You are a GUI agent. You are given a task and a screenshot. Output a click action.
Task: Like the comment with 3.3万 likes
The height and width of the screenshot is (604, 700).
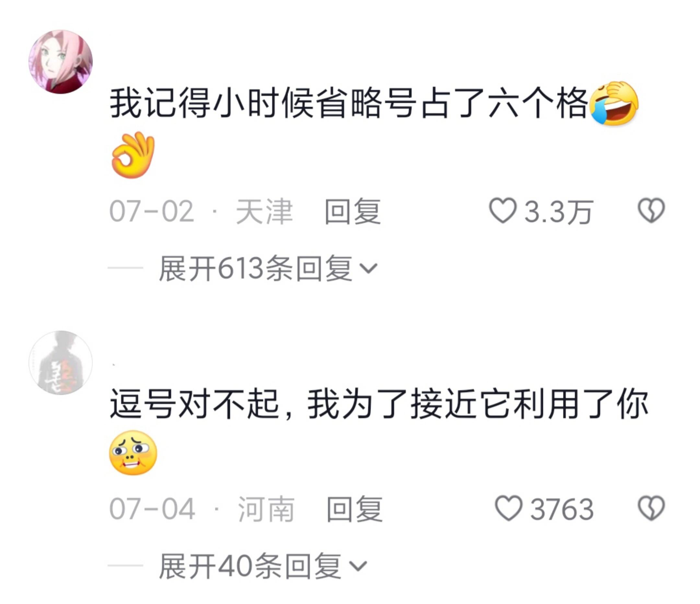coord(503,211)
